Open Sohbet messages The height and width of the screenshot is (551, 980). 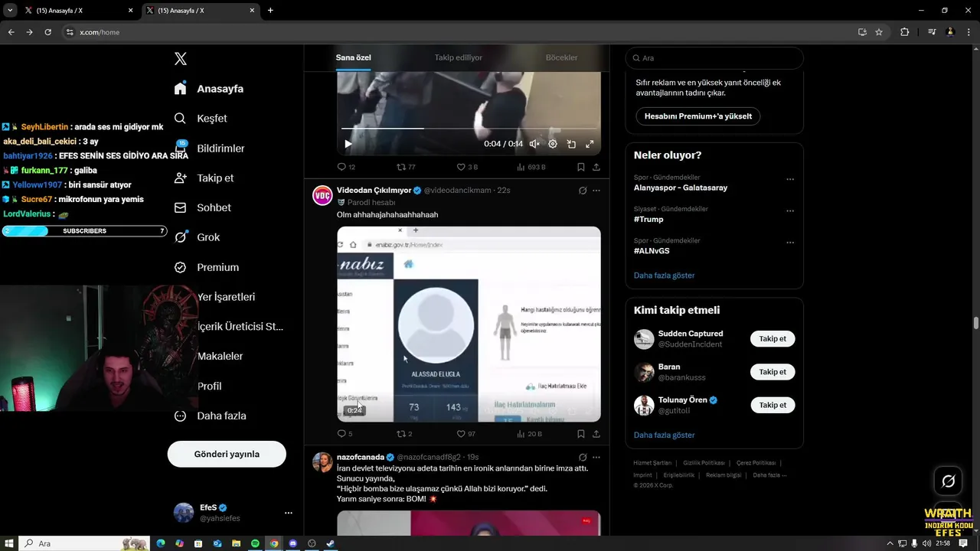pyautogui.click(x=202, y=207)
